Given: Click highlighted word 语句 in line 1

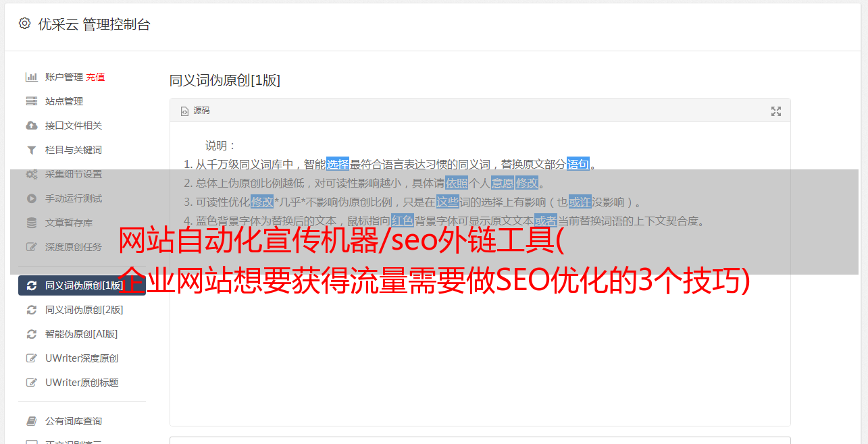Looking at the screenshot, I should point(578,164).
